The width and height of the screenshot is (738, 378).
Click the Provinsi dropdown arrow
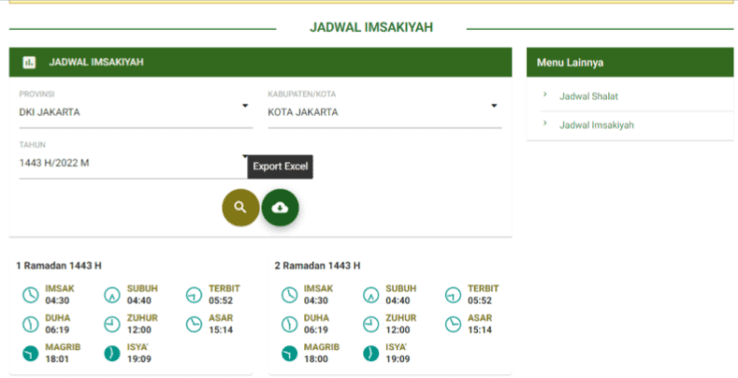[245, 106]
